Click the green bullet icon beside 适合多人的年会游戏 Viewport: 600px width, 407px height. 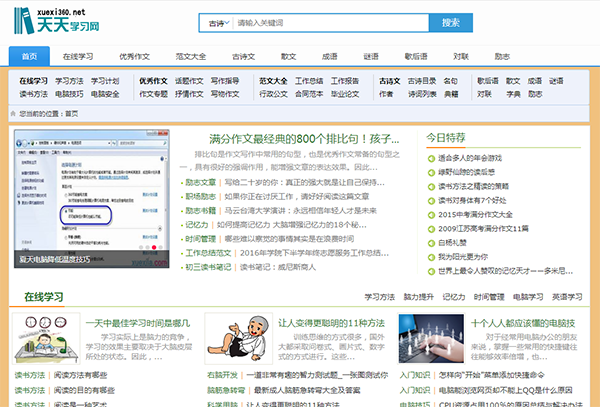[x=431, y=158]
